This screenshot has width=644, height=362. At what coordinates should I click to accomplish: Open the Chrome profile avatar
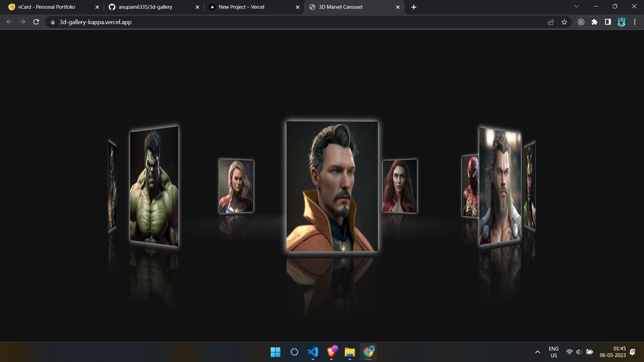click(x=622, y=22)
